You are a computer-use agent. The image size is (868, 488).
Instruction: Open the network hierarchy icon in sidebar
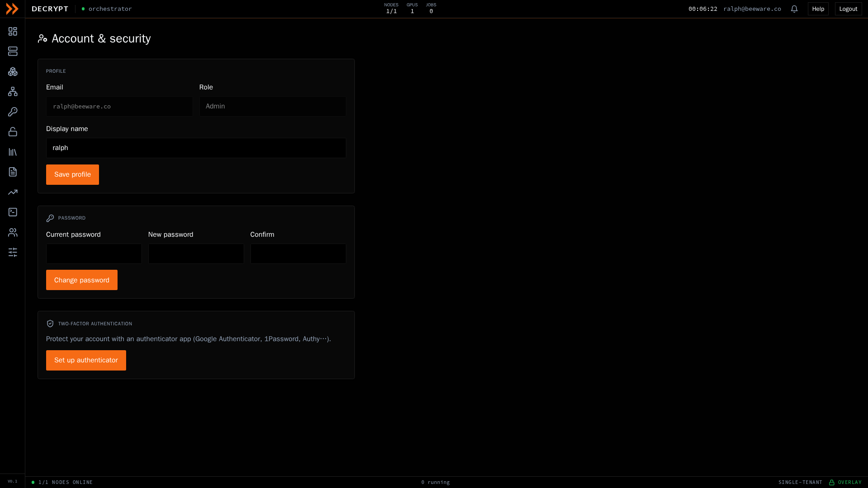coord(13,92)
